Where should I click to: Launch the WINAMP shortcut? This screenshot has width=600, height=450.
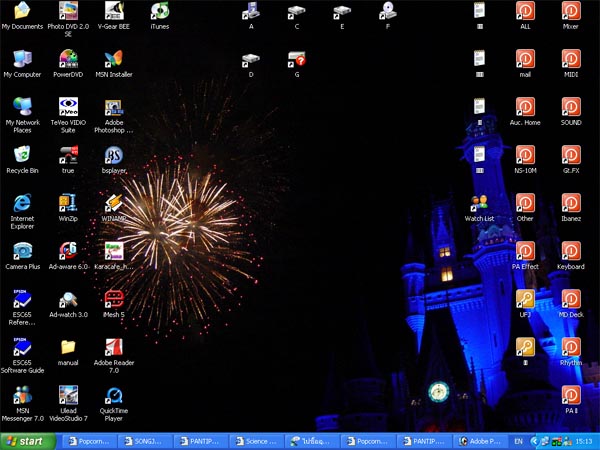pyautogui.click(x=114, y=203)
